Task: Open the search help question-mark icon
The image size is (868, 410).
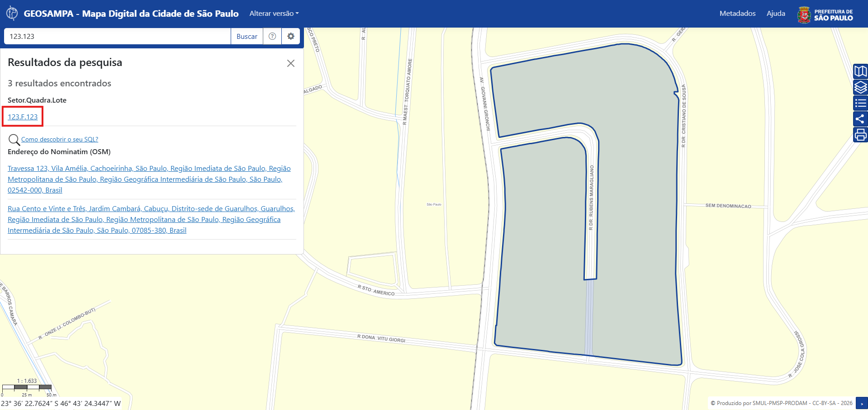Action: 272,36
